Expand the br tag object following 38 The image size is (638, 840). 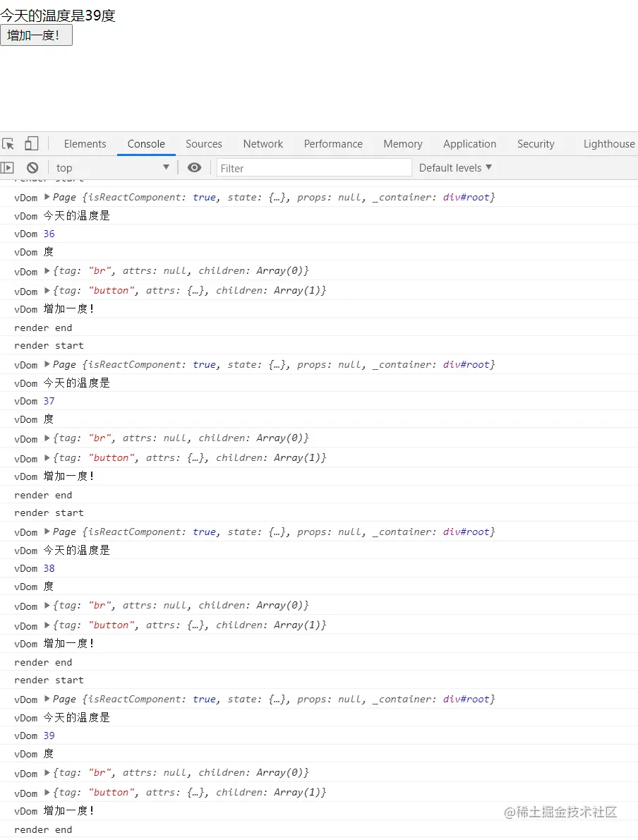47,605
